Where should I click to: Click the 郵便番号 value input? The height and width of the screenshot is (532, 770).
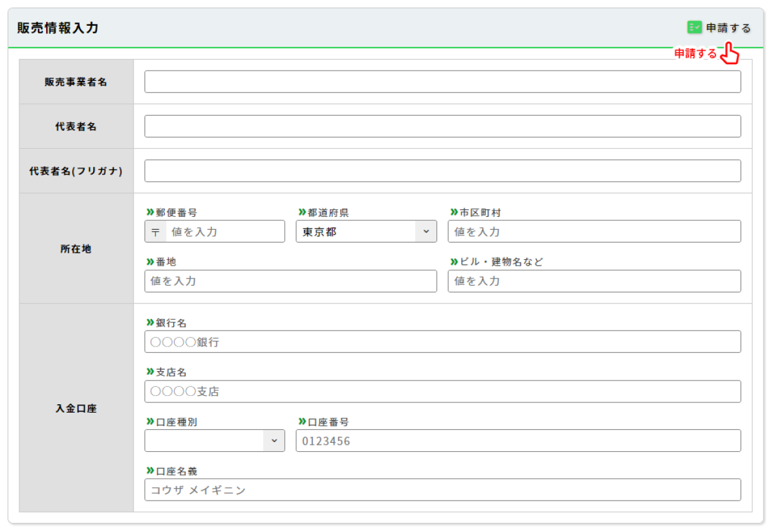pyautogui.click(x=225, y=232)
